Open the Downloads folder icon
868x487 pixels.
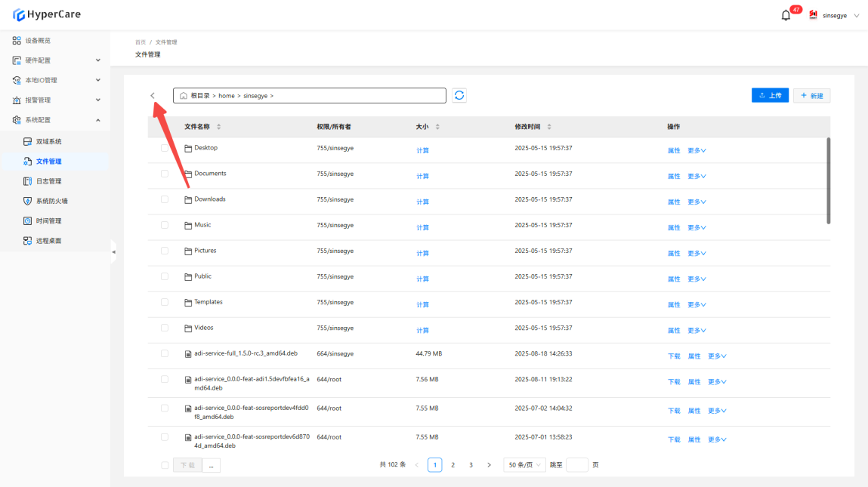[188, 199]
